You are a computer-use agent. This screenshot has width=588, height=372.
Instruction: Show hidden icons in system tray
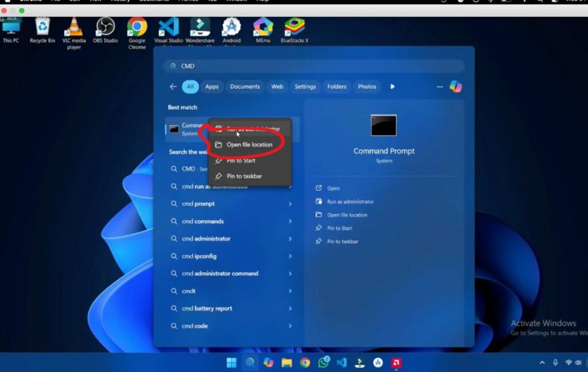click(542, 363)
